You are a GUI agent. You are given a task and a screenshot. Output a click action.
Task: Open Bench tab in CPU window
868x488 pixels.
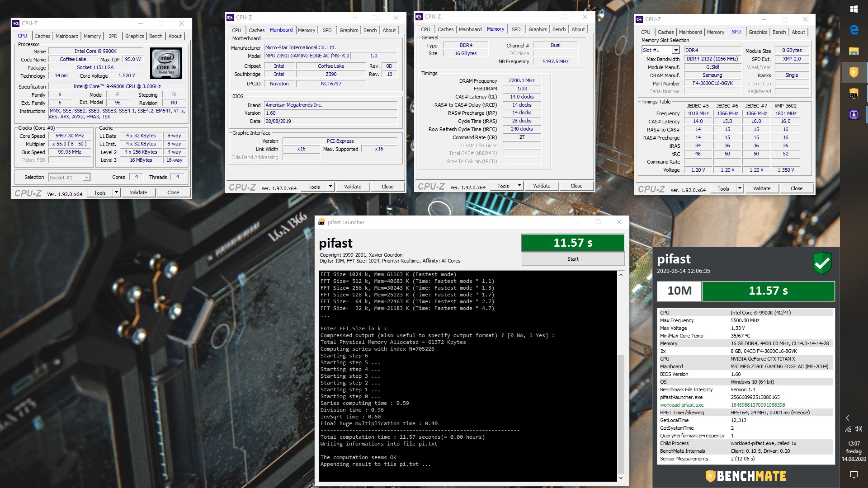(156, 36)
